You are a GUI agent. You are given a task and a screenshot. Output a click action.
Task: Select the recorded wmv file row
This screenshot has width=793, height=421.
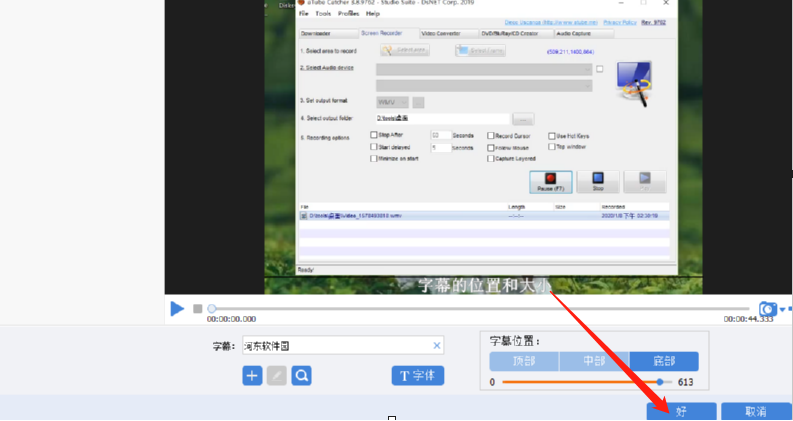[x=484, y=216]
